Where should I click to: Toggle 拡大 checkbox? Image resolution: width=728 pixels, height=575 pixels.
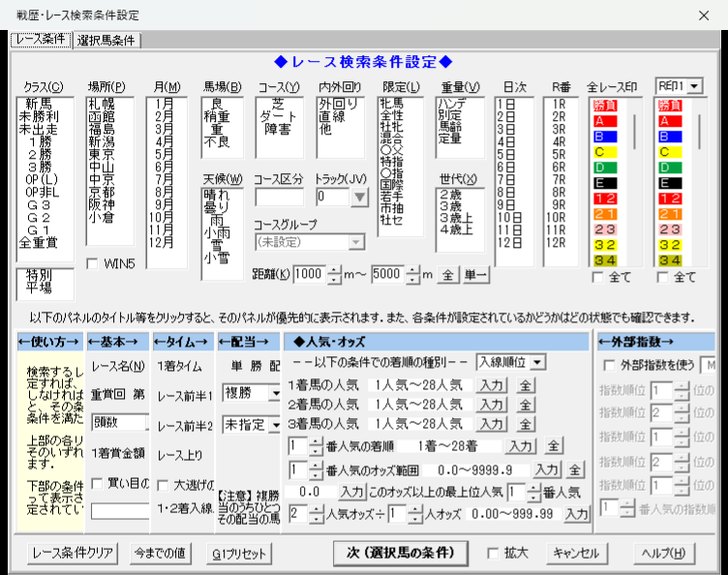point(493,553)
